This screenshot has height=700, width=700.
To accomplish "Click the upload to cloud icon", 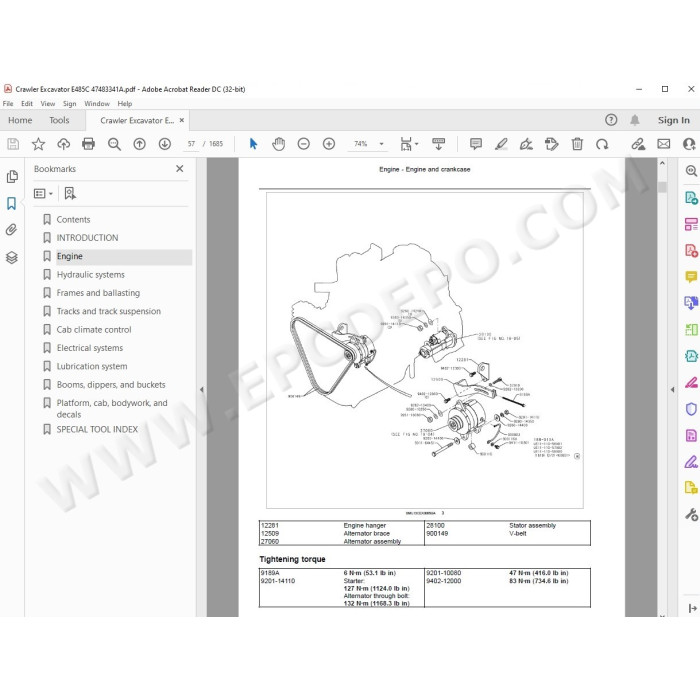I will (64, 144).
